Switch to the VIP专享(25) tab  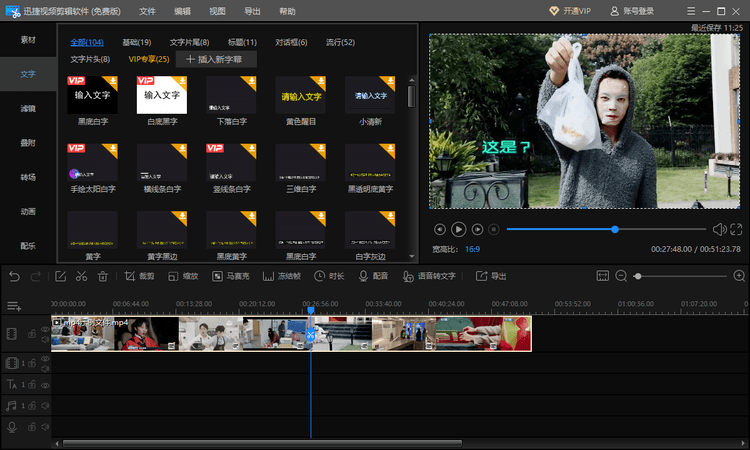(149, 59)
